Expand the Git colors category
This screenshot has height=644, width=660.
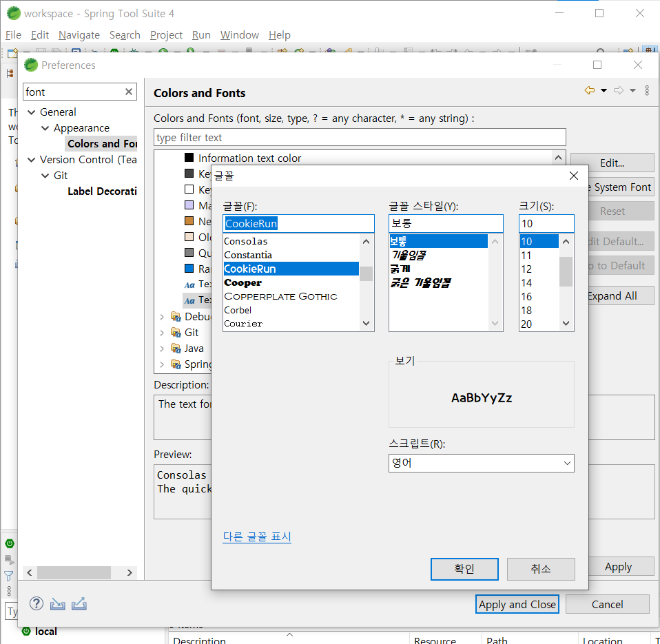pyautogui.click(x=162, y=333)
